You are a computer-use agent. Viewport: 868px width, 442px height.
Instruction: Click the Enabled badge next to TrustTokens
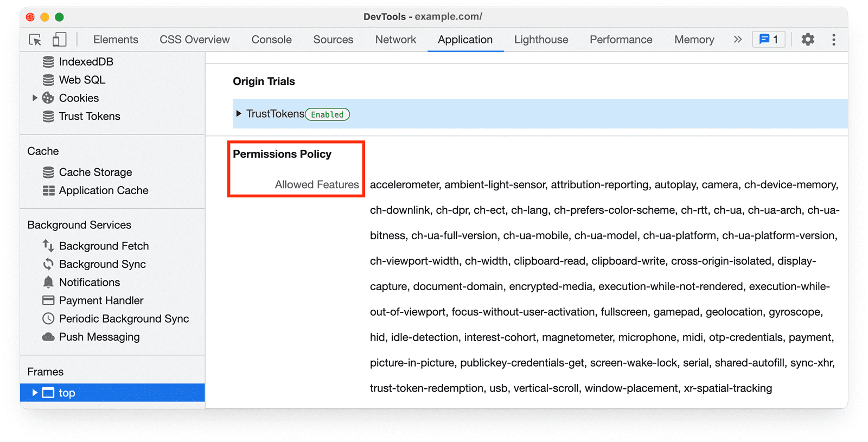[327, 114]
